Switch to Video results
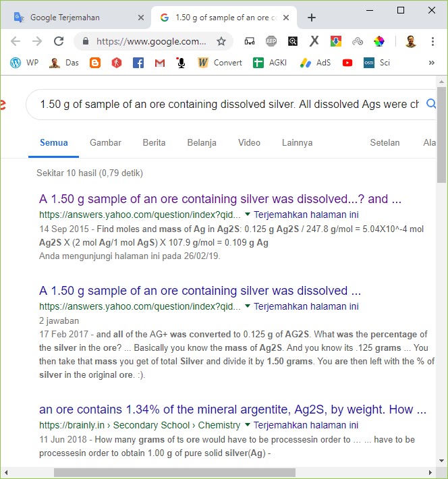Image resolution: width=448 pixels, height=479 pixels. pos(249,142)
